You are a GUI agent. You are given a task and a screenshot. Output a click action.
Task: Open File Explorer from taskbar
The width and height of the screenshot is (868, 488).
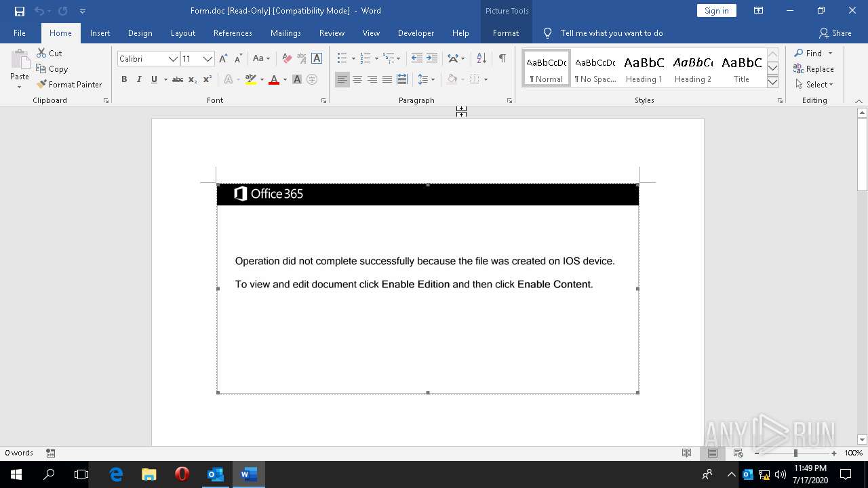(149, 474)
